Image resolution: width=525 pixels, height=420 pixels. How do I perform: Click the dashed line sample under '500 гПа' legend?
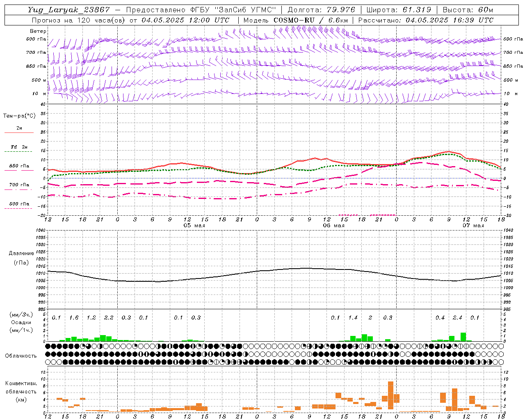click(18, 209)
